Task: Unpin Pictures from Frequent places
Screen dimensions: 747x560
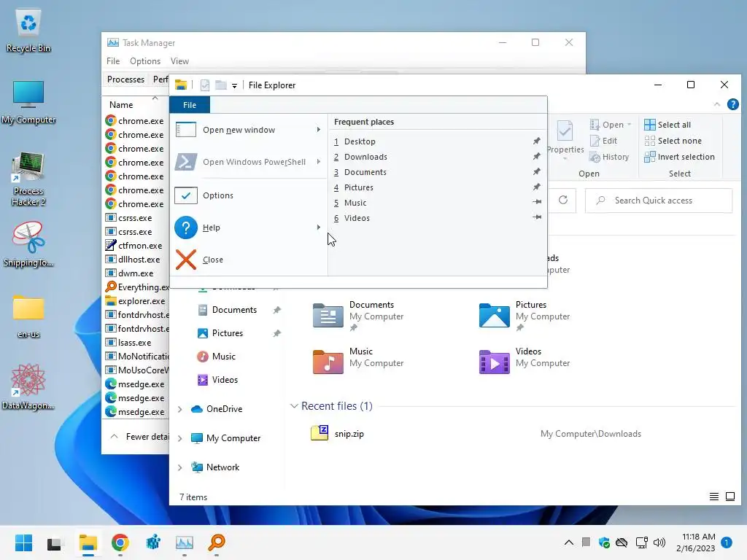Action: 537,187
